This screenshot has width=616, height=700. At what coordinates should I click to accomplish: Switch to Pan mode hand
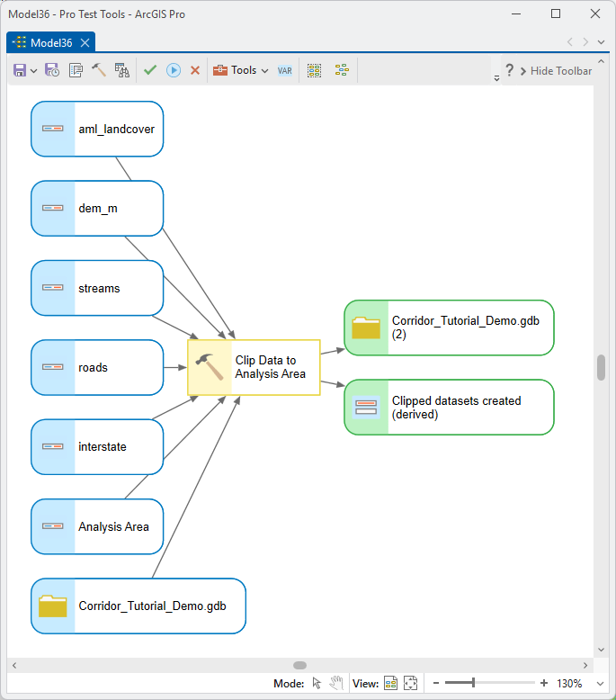(336, 683)
